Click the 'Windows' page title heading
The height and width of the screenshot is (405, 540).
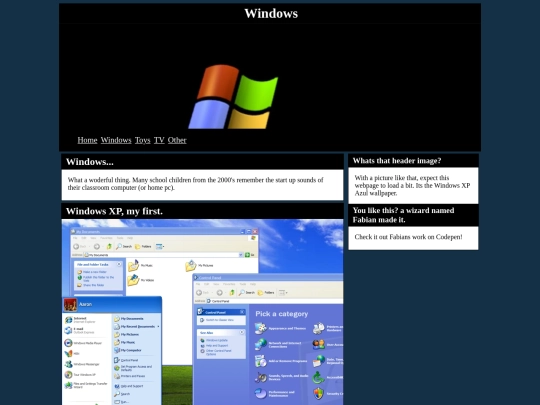(x=271, y=13)
